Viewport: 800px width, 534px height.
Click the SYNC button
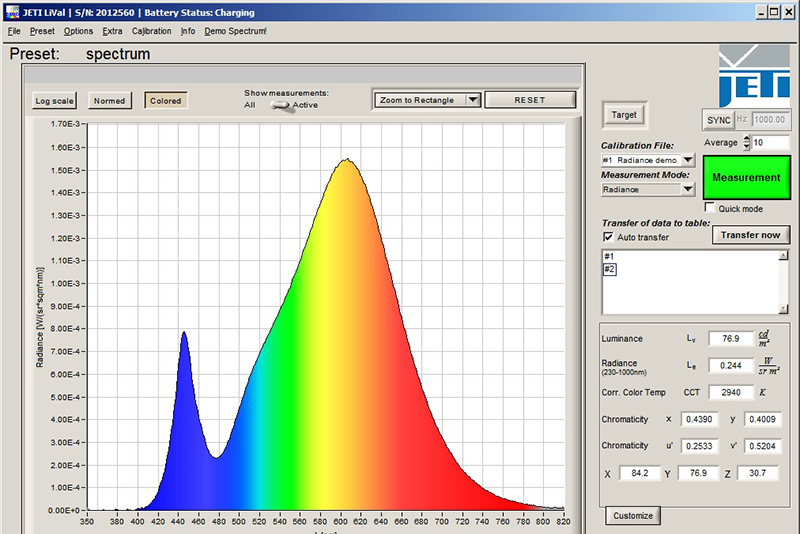click(718, 120)
